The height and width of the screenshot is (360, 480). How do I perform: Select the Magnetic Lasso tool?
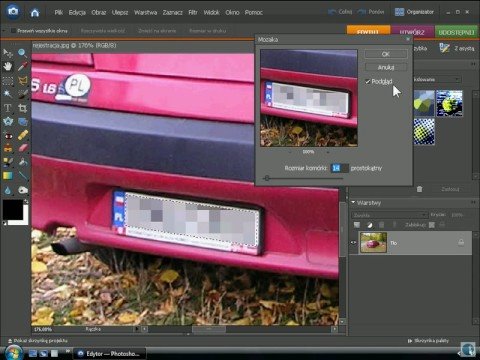(22, 81)
